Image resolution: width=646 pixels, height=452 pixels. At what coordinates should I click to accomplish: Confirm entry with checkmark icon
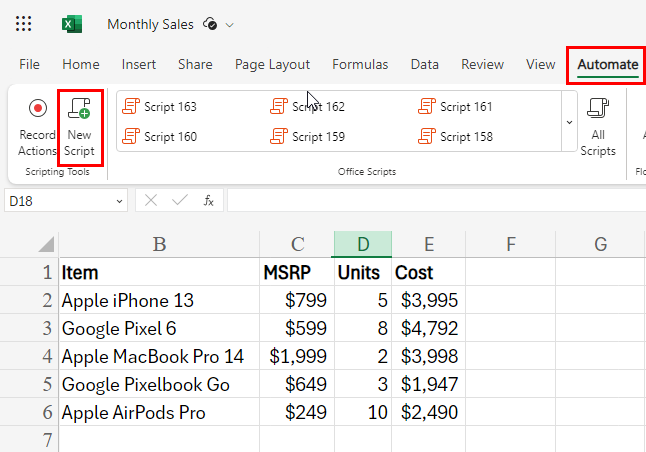[x=180, y=201]
